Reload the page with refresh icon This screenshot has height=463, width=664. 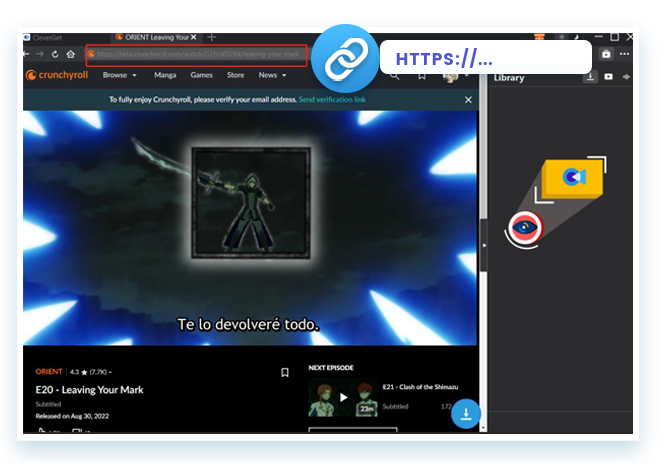(x=55, y=54)
